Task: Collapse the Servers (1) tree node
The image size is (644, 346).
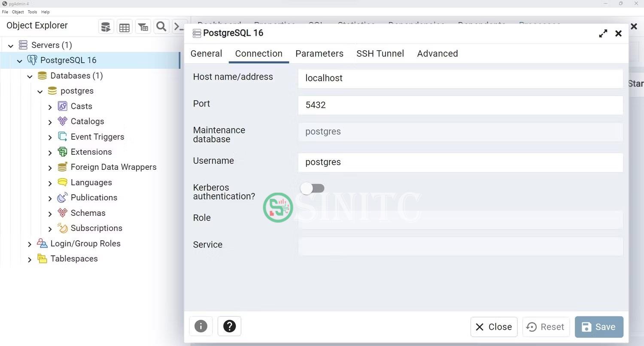Action: tap(11, 46)
